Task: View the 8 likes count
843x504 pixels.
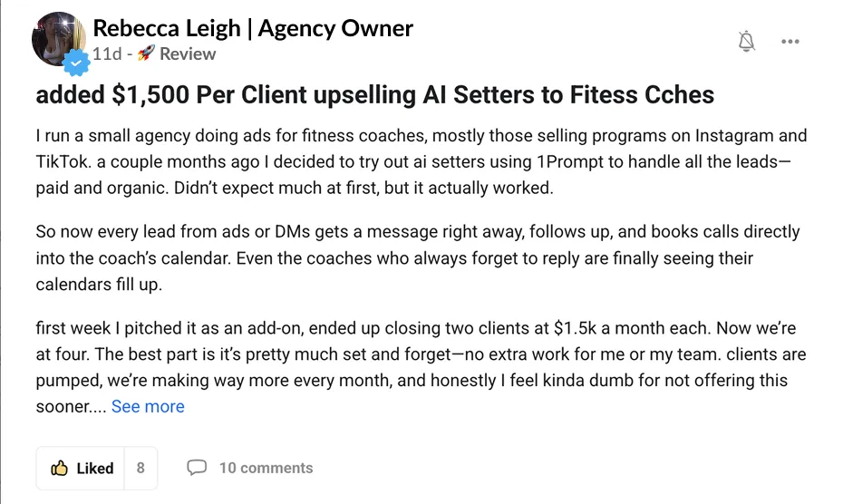Action: click(x=140, y=468)
